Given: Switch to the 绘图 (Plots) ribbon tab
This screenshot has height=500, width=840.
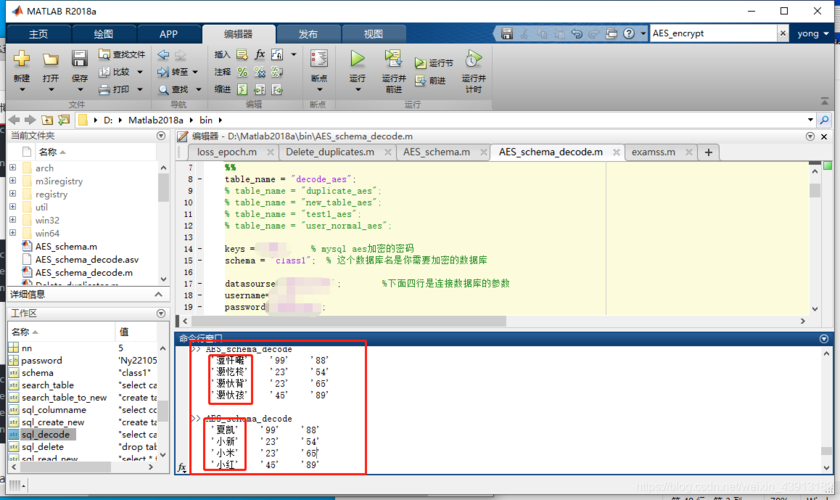Looking at the screenshot, I should [x=103, y=34].
